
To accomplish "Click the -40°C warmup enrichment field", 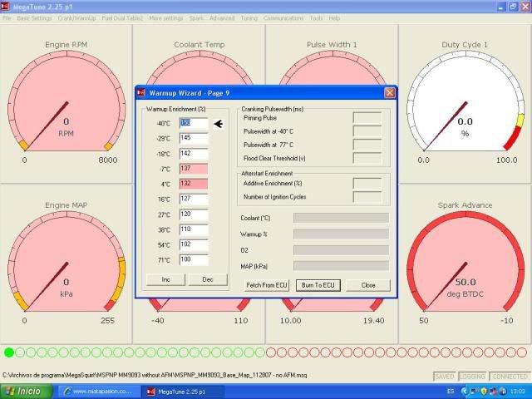I will [194, 124].
